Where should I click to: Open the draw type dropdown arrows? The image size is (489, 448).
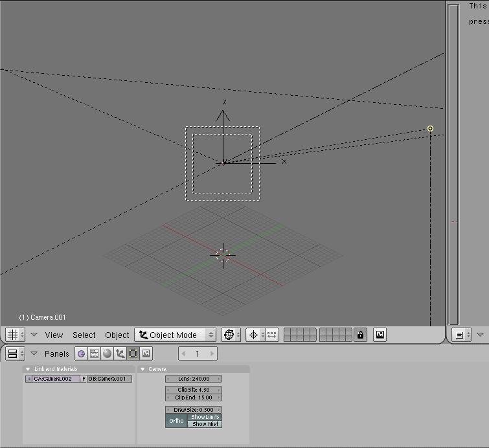click(238, 335)
